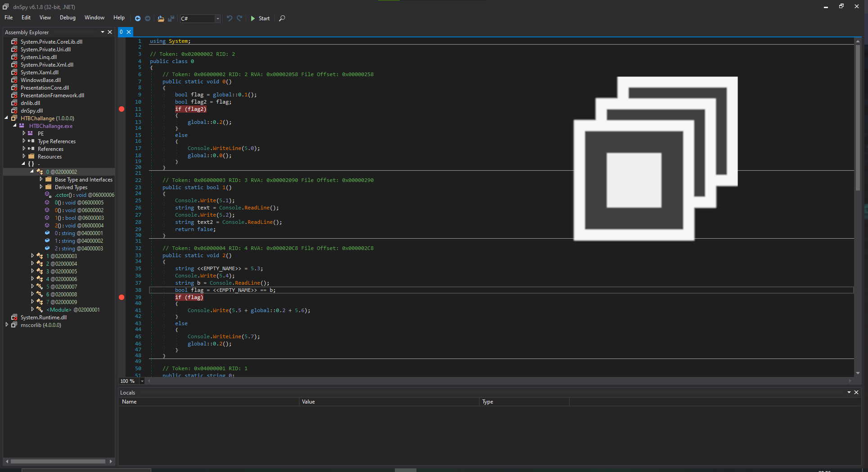
Task: Open the zoom percentage dropdown
Action: tap(142, 381)
